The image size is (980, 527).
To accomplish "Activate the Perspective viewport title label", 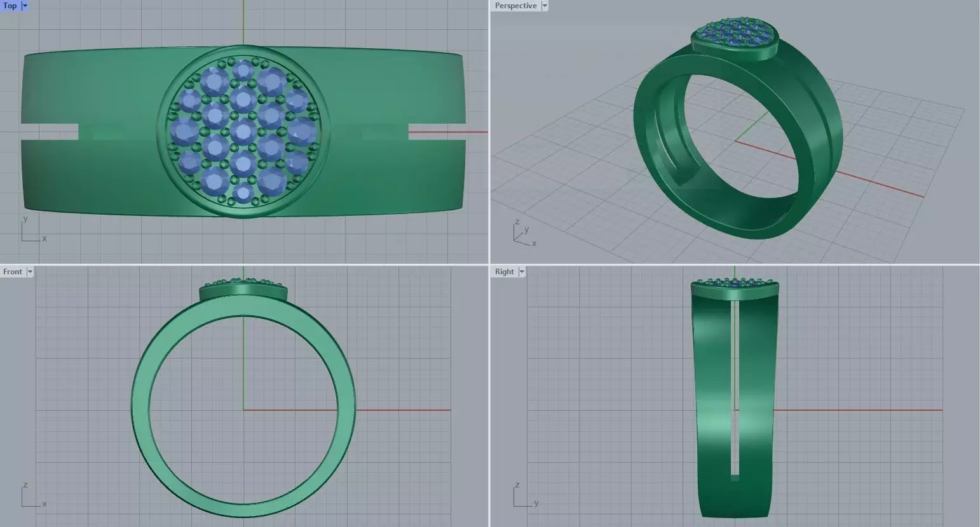I will pyautogui.click(x=515, y=6).
